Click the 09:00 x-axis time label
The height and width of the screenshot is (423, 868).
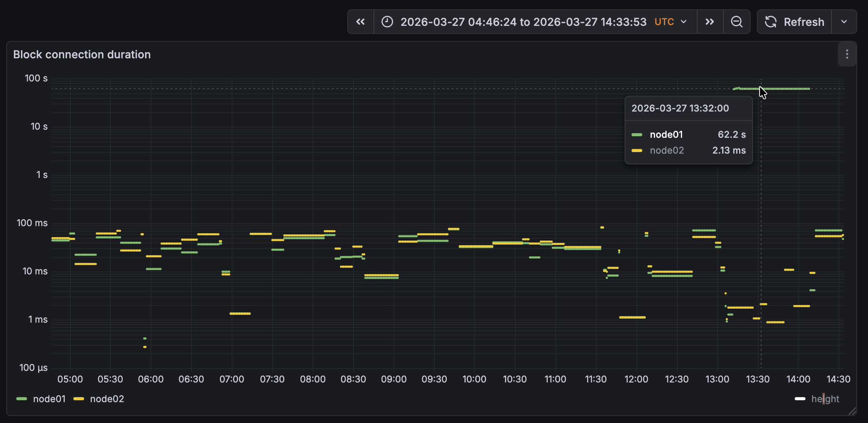(393, 379)
